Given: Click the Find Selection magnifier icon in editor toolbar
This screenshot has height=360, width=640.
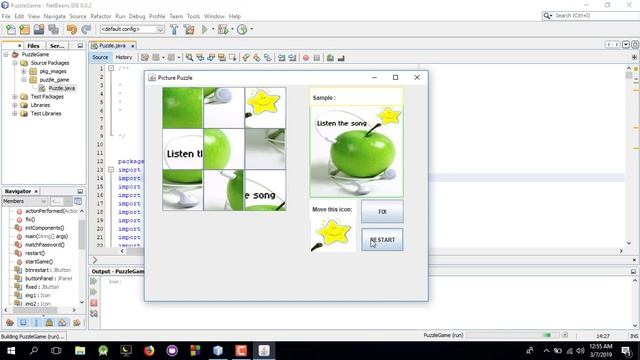Looking at the screenshot, I should click(x=189, y=58).
